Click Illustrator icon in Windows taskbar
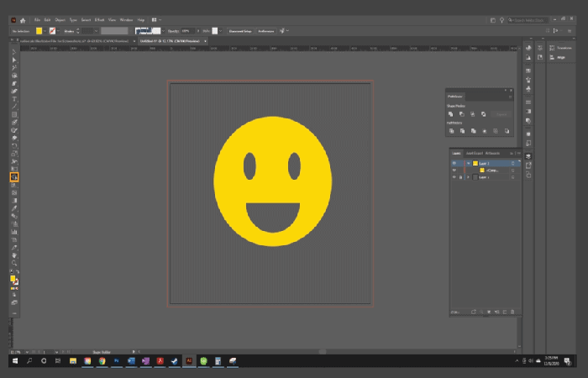This screenshot has height=378, width=588. tap(189, 360)
